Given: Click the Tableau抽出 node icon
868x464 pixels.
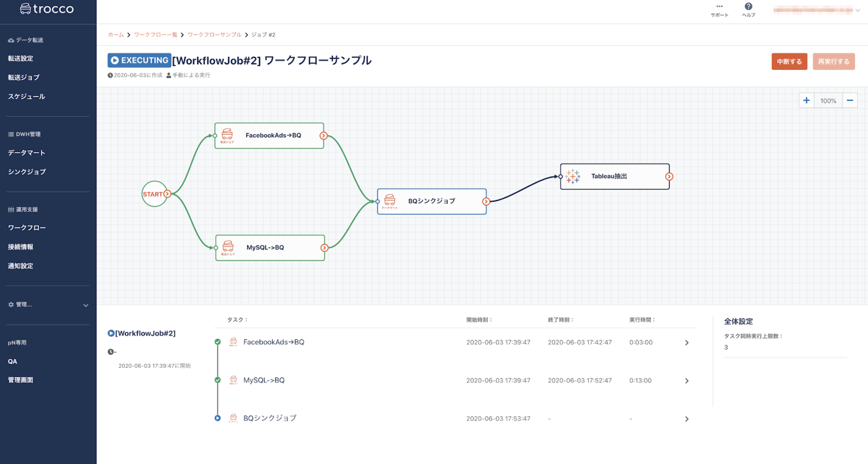Looking at the screenshot, I should click(572, 176).
